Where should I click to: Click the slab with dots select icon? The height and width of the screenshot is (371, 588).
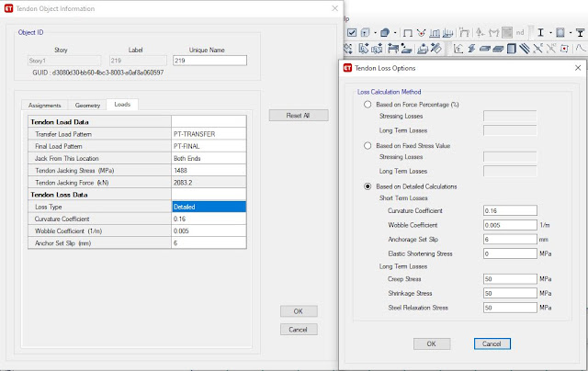coord(406,48)
